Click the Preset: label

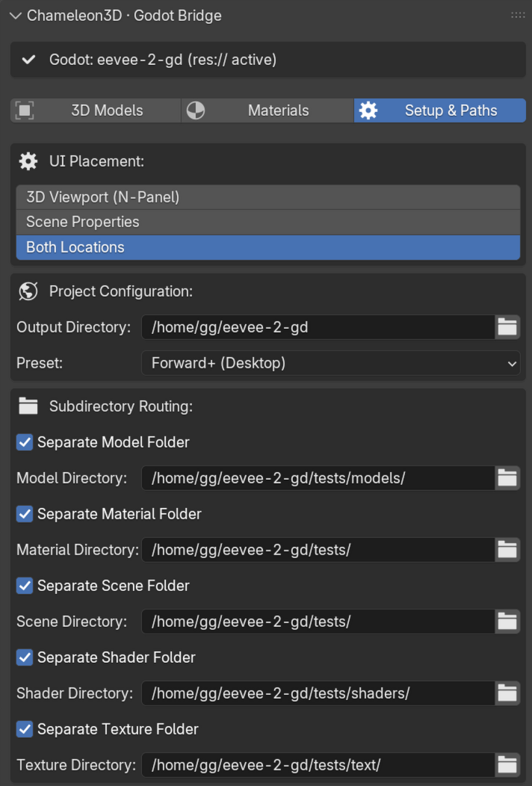point(40,363)
